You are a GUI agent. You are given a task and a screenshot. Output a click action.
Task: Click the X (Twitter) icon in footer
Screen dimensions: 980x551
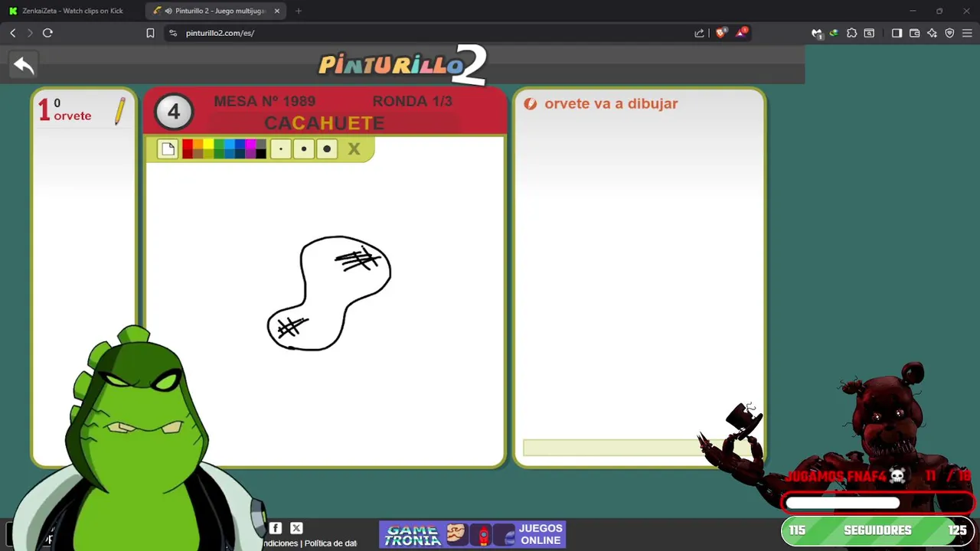[x=296, y=528]
